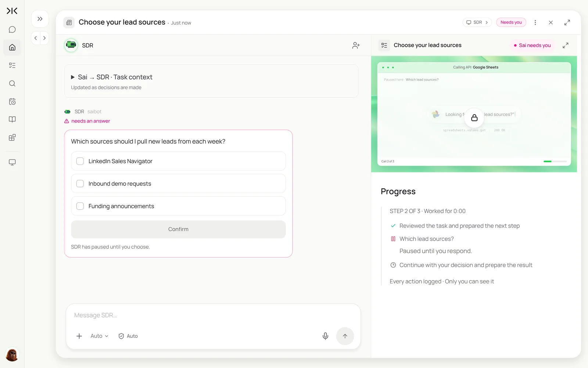The width and height of the screenshot is (588, 368).
Task: Open the monitor icon in the sidebar
Action: click(x=12, y=162)
